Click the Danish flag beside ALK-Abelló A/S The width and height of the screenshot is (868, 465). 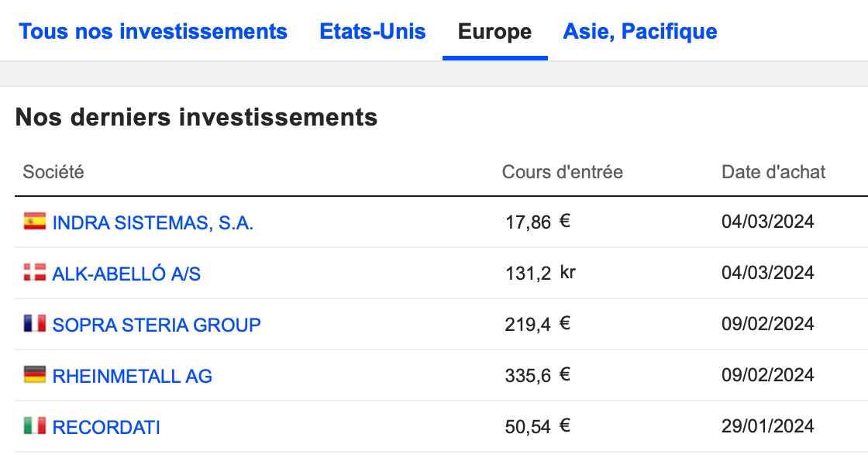click(x=35, y=273)
